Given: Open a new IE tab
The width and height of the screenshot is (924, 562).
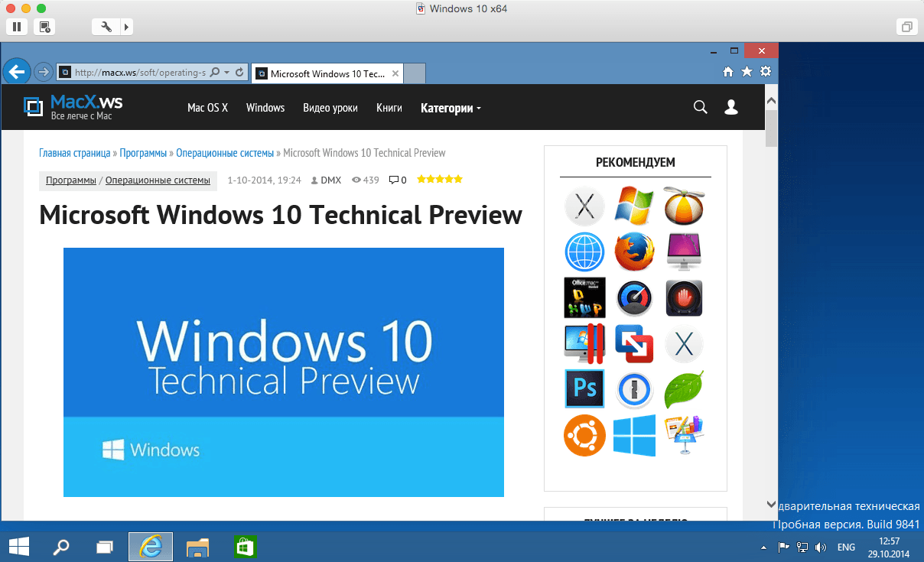Looking at the screenshot, I should [414, 74].
